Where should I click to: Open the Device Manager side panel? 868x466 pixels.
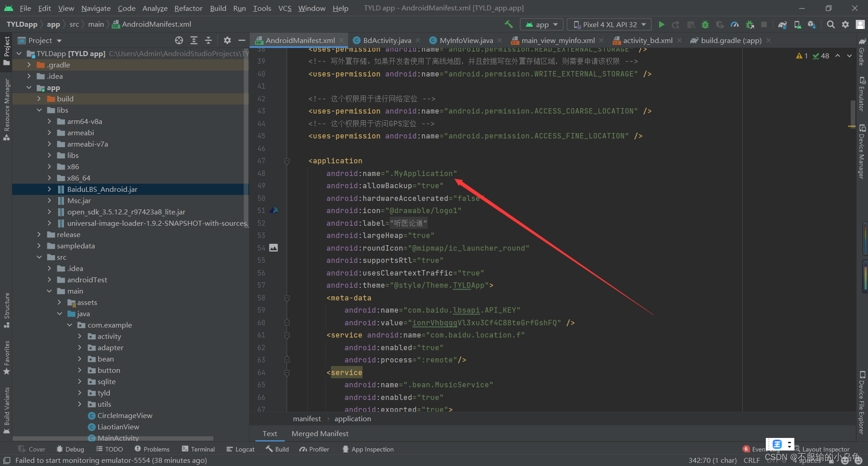[x=862, y=152]
